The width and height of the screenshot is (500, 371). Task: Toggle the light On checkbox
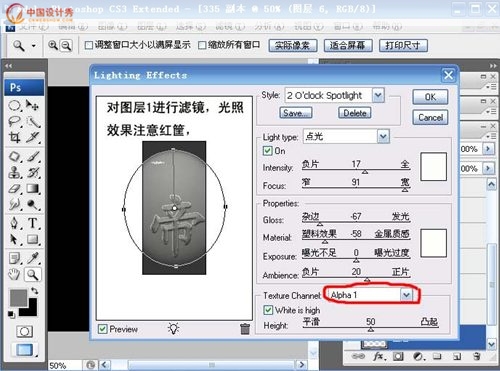[267, 151]
